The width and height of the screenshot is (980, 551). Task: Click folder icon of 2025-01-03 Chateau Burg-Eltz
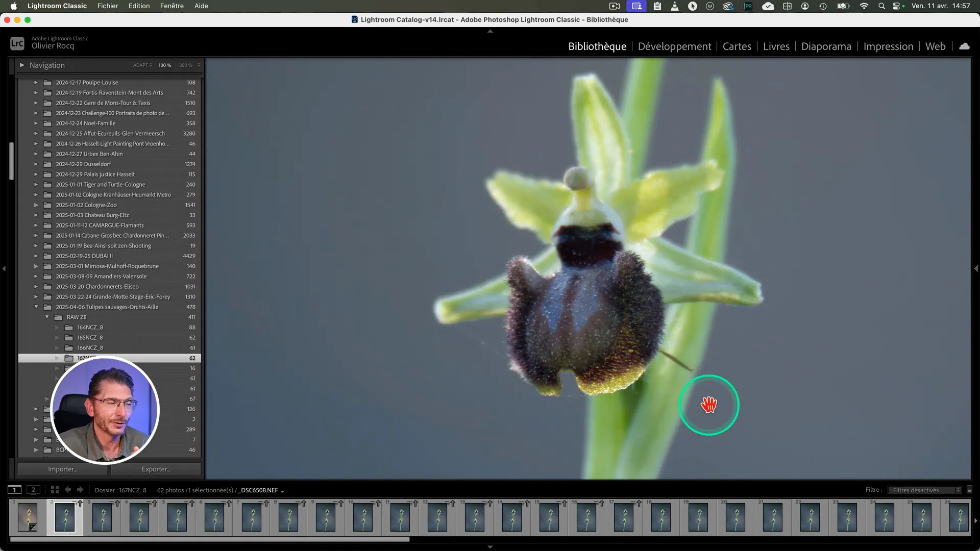coord(47,215)
